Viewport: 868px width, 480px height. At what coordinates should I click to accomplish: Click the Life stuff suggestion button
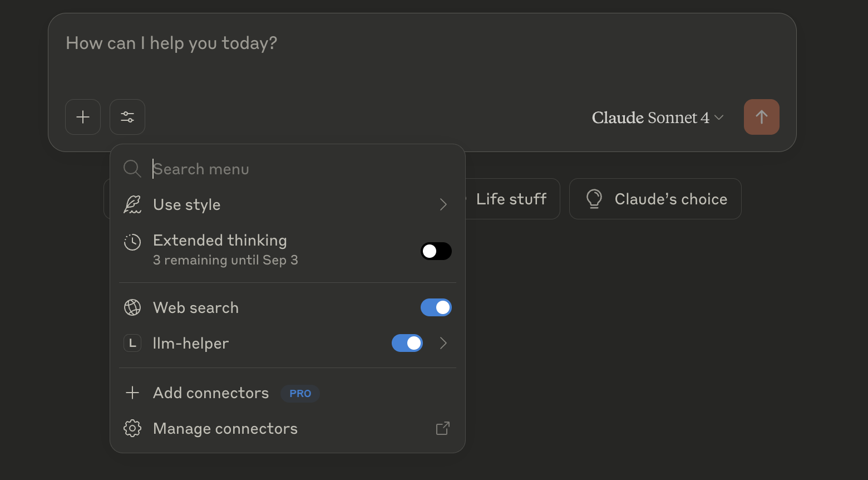click(511, 199)
